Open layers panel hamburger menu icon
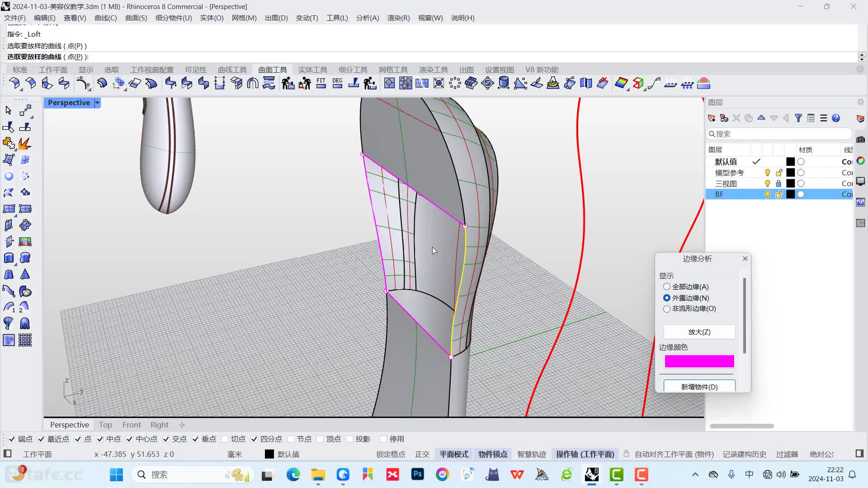The width and height of the screenshot is (868, 488). pyautogui.click(x=824, y=118)
